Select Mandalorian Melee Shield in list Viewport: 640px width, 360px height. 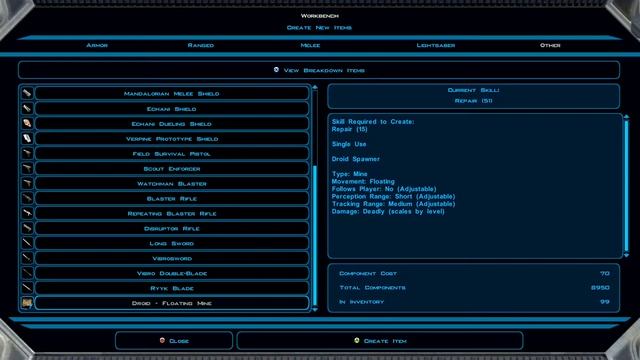172,93
